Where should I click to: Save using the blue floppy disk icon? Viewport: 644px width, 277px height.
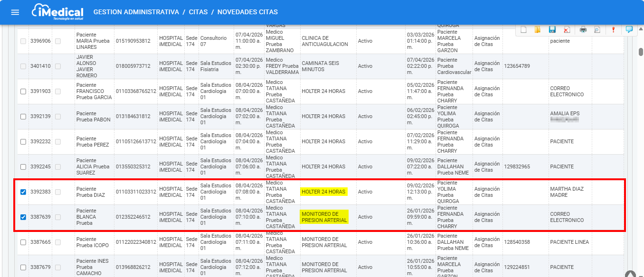(552, 30)
